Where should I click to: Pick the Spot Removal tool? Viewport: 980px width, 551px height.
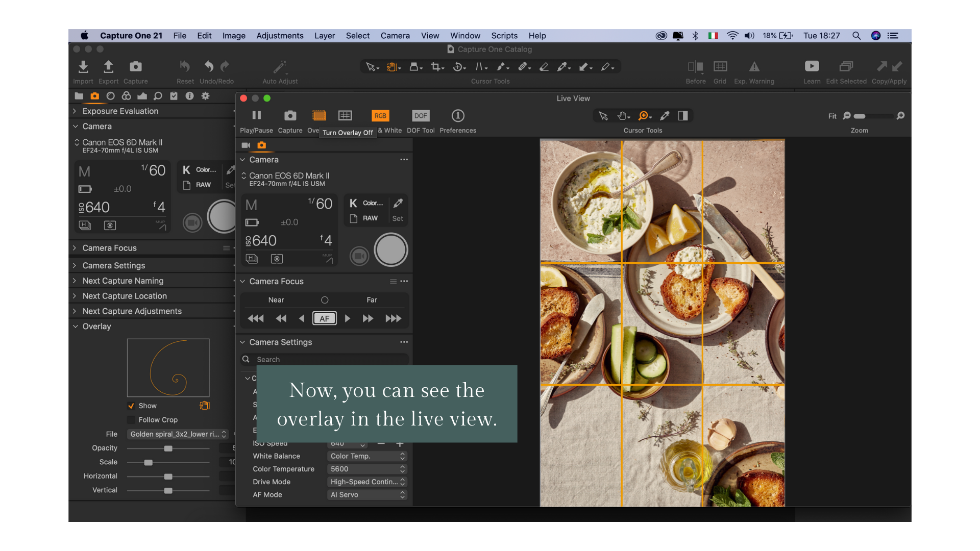coord(522,67)
